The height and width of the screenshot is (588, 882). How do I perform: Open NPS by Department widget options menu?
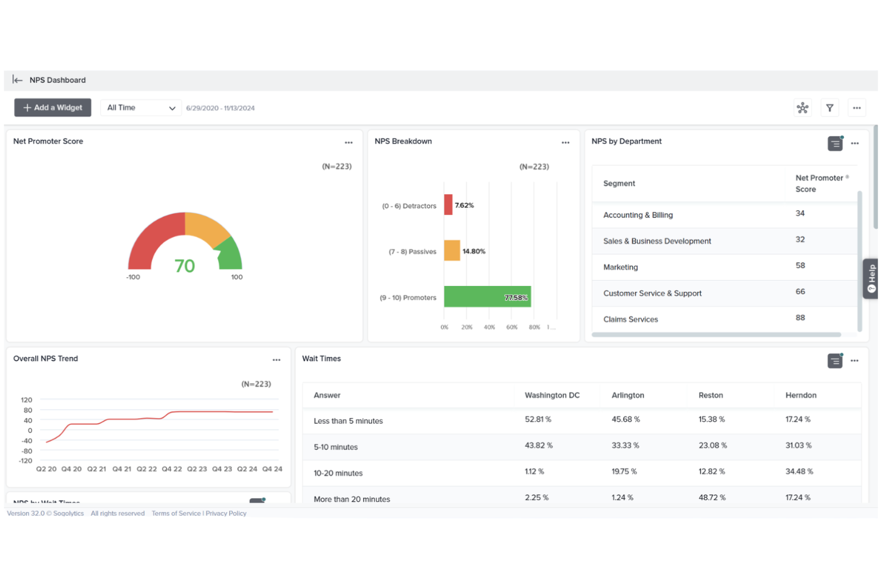(855, 143)
